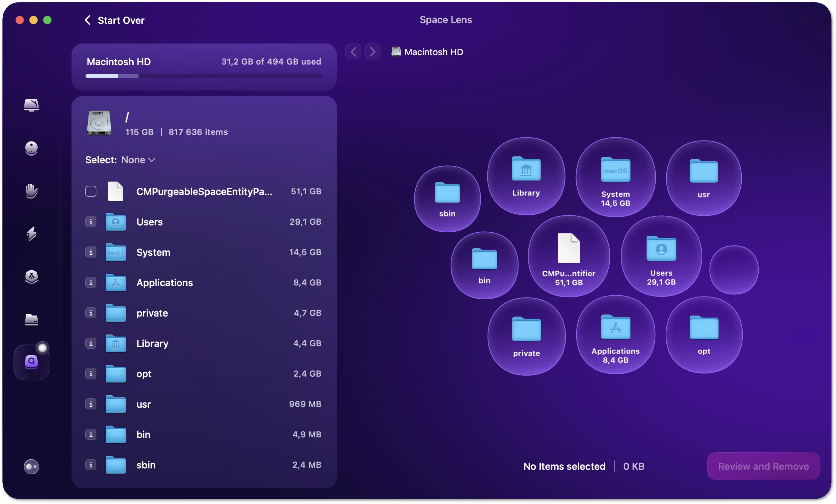Show info for the usr folder

coord(91,404)
